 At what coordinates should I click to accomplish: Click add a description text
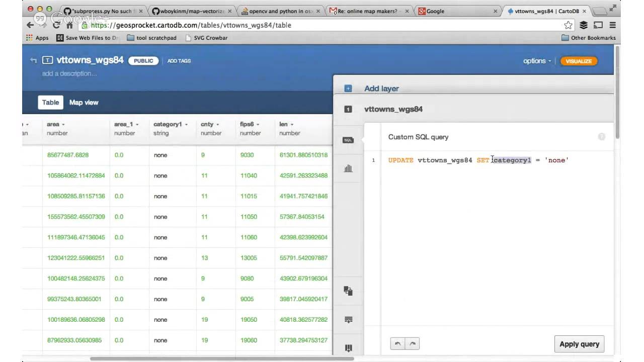pos(69,73)
